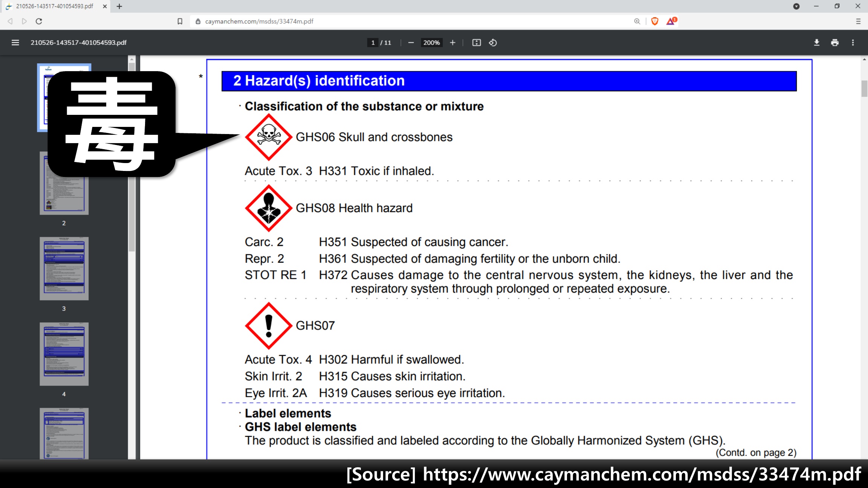Screen dimensions: 868x488
Task: Reload the current page
Action: pyautogui.click(x=39, y=21)
